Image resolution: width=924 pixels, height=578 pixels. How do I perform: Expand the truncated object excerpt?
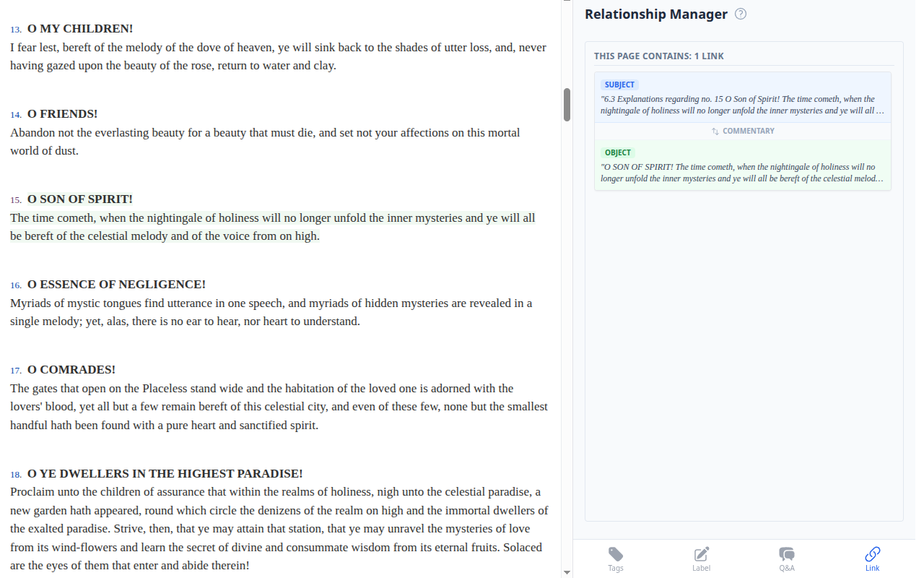743,172
